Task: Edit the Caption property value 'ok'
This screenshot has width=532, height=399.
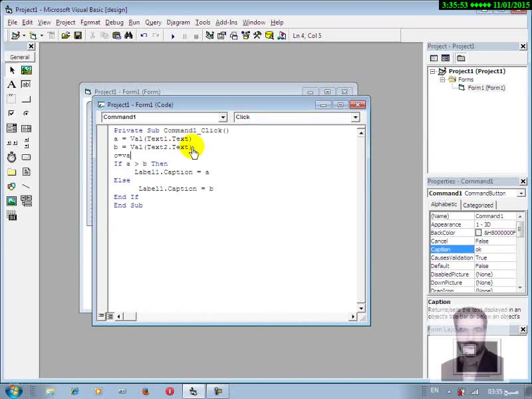Action: (x=495, y=249)
